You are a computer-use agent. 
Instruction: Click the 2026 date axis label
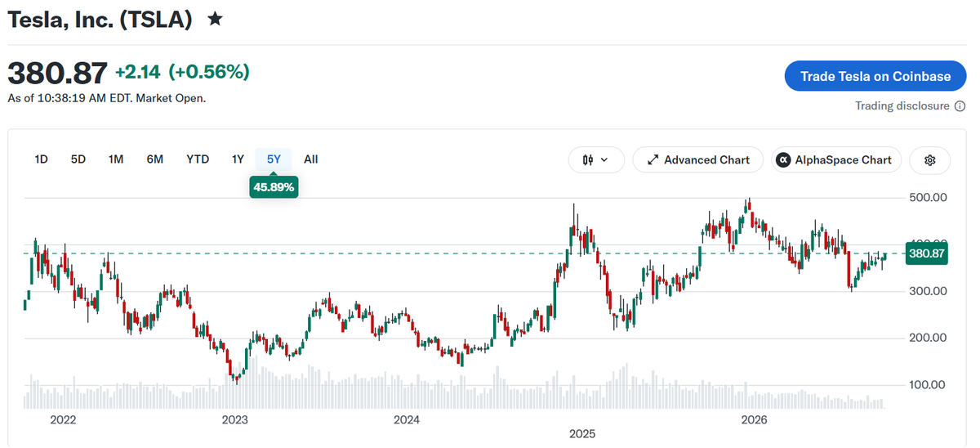click(753, 420)
